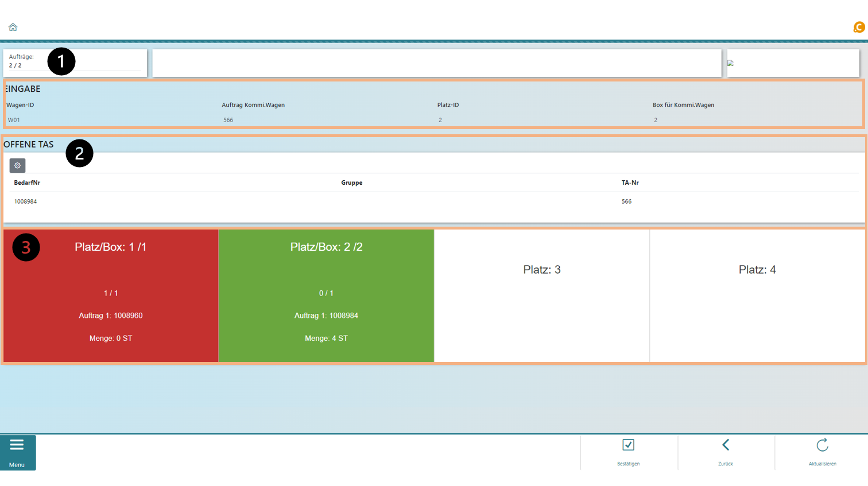
Task: Select the red Platz/Box 1/1 tile
Action: pyautogui.click(x=111, y=296)
